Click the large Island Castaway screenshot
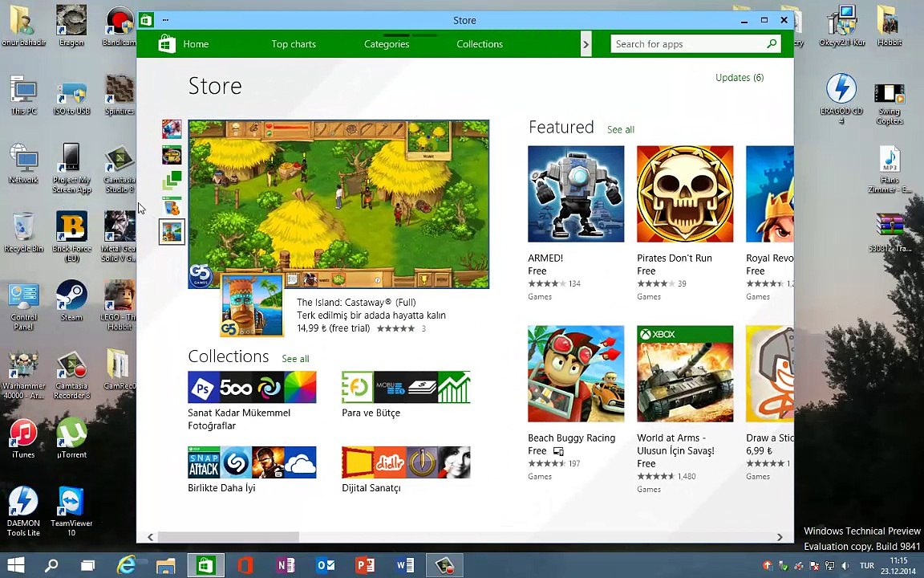 338,204
